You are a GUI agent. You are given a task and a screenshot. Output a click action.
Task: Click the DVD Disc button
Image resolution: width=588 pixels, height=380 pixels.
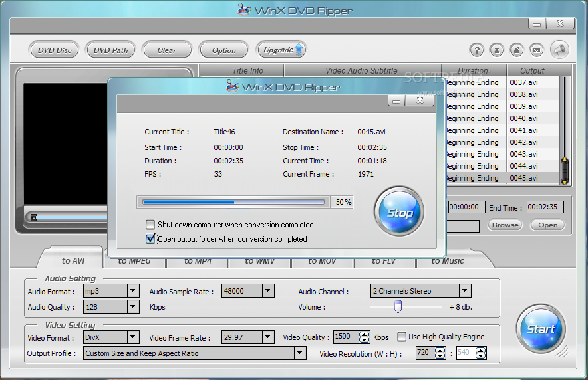(x=55, y=50)
